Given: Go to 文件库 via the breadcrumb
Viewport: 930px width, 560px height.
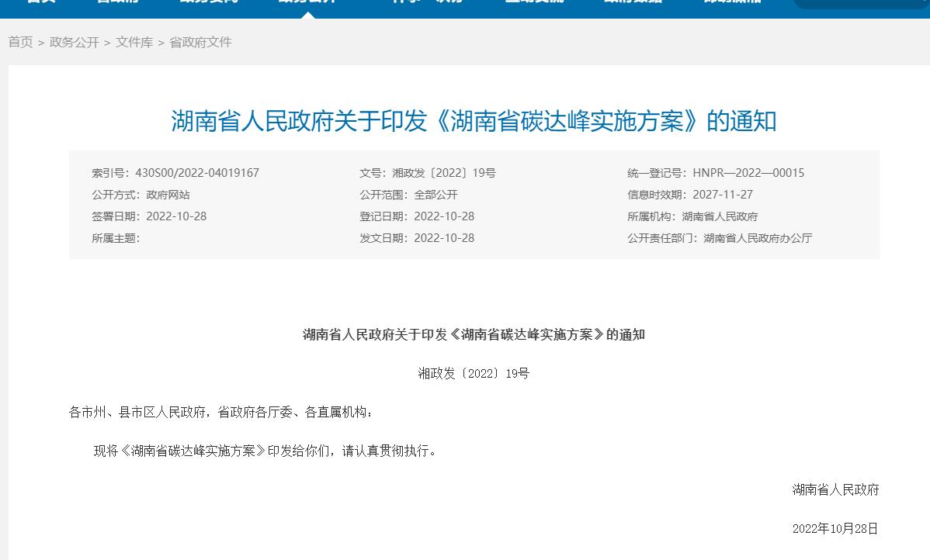Looking at the screenshot, I should coord(134,43).
